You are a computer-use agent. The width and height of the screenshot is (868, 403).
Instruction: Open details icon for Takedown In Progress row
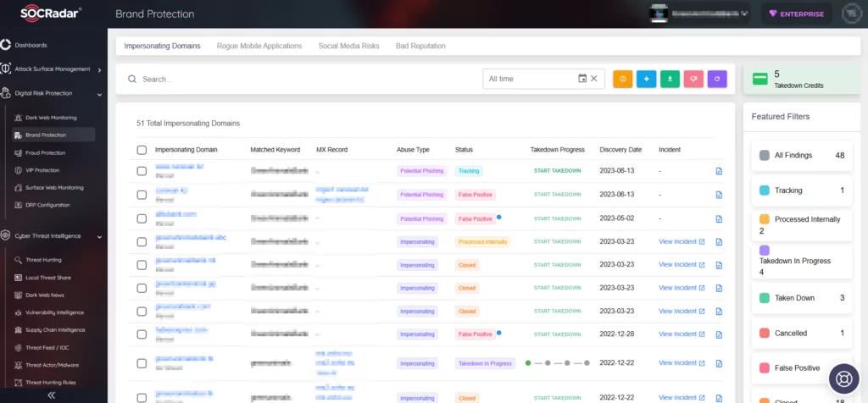(719, 363)
